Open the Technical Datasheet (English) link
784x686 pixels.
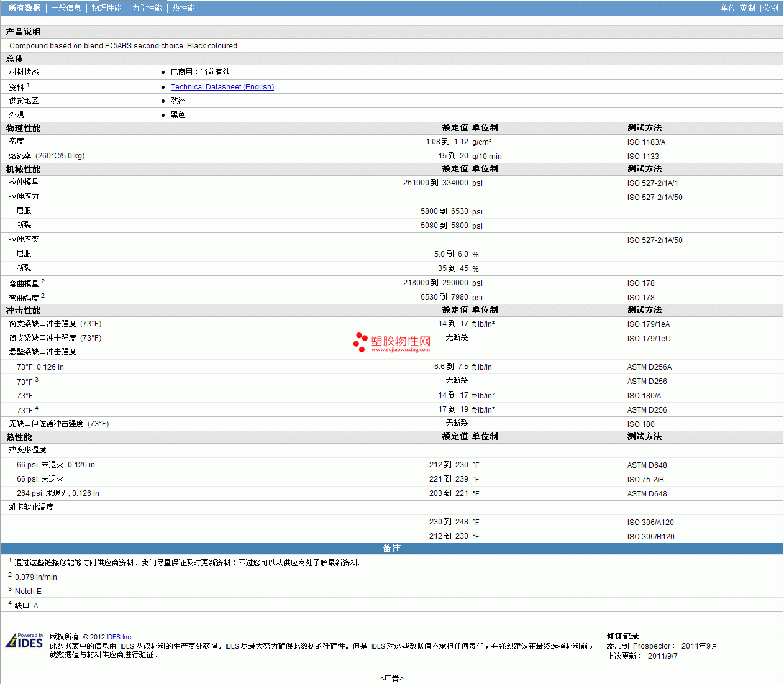(222, 87)
